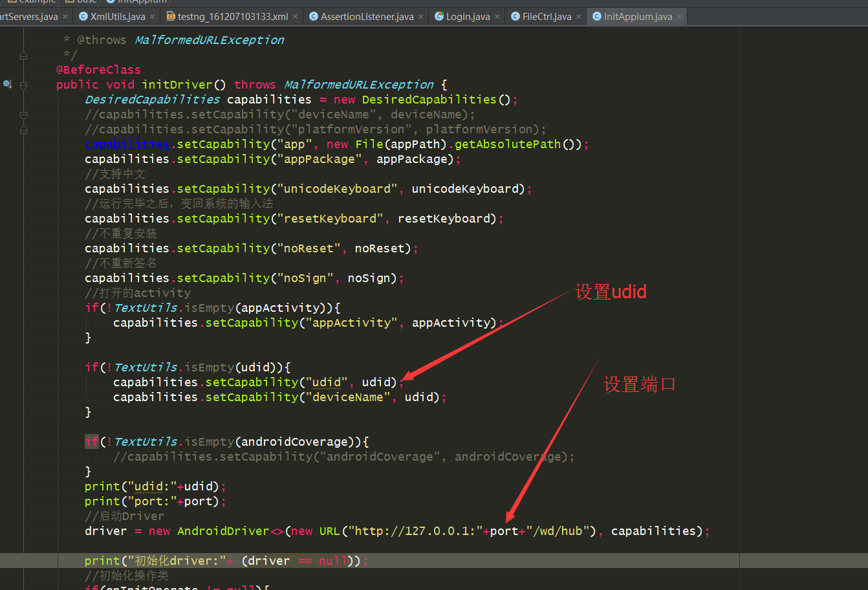Click the "http://127.0.0.1:" URL string
The height and width of the screenshot is (590, 868).
[415, 531]
